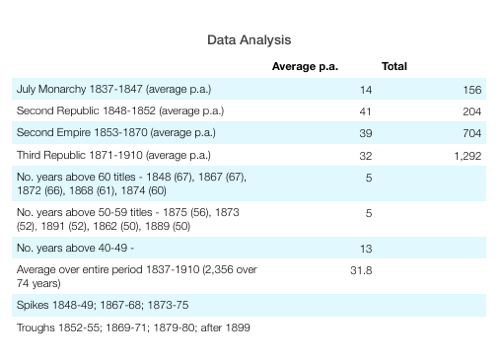Click the years above 60 titles cell
Image resolution: width=500 pixels, height=363 pixels.
pyautogui.click(x=132, y=184)
